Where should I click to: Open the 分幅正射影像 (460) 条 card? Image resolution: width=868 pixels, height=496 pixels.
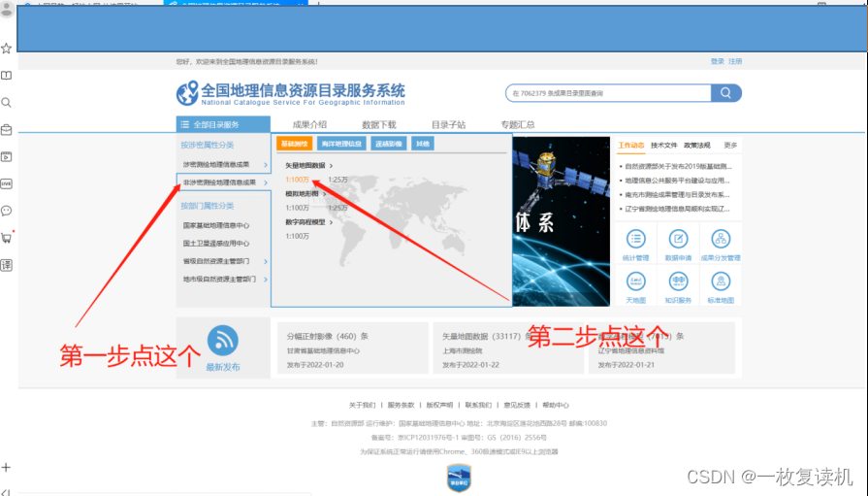(353, 348)
